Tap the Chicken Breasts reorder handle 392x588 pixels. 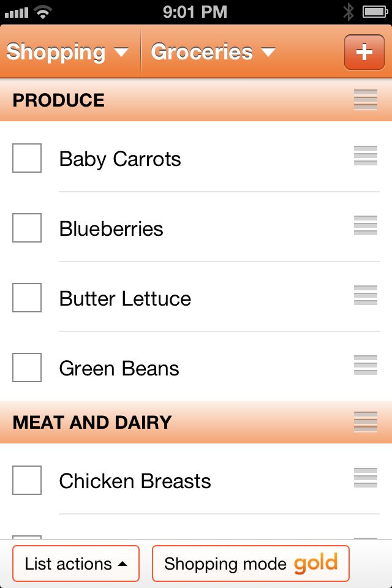(366, 478)
